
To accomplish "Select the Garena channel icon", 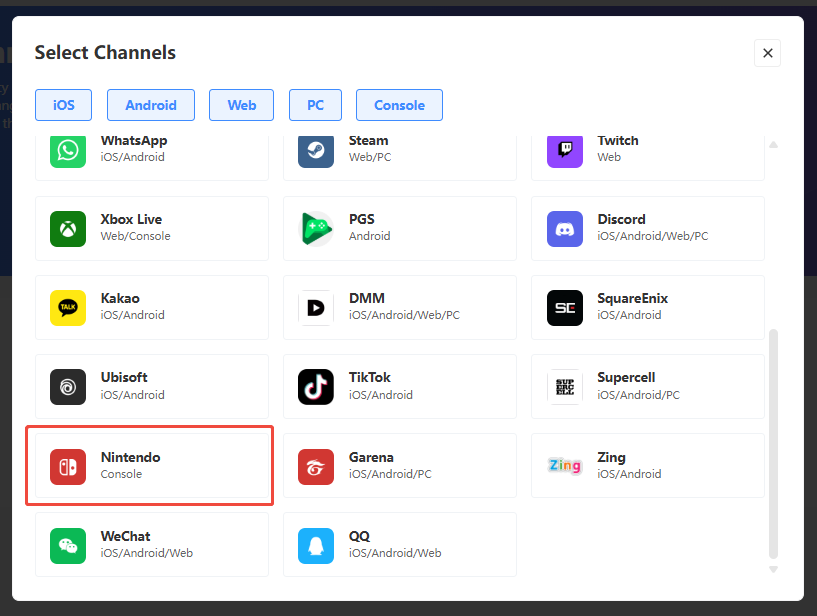I will 316,466.
